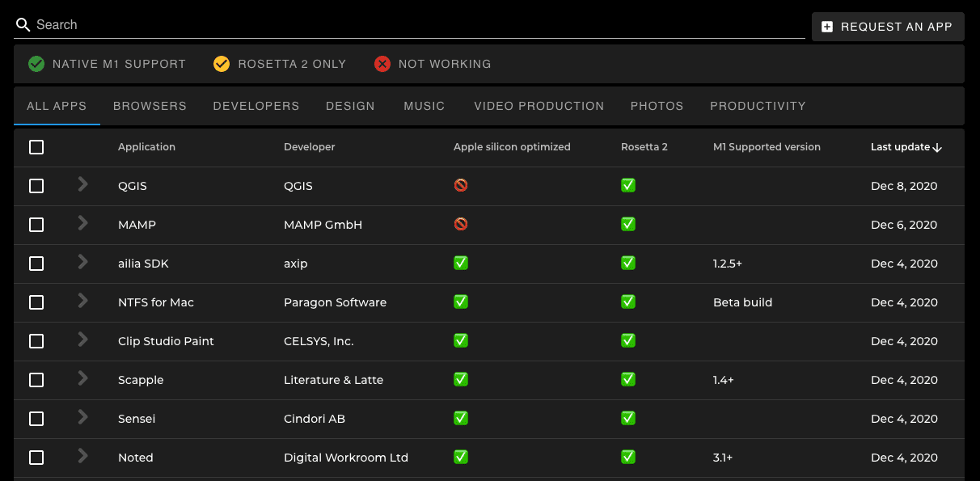Switch to the Photos tab
Screen dimensions: 980x481
[x=657, y=106]
